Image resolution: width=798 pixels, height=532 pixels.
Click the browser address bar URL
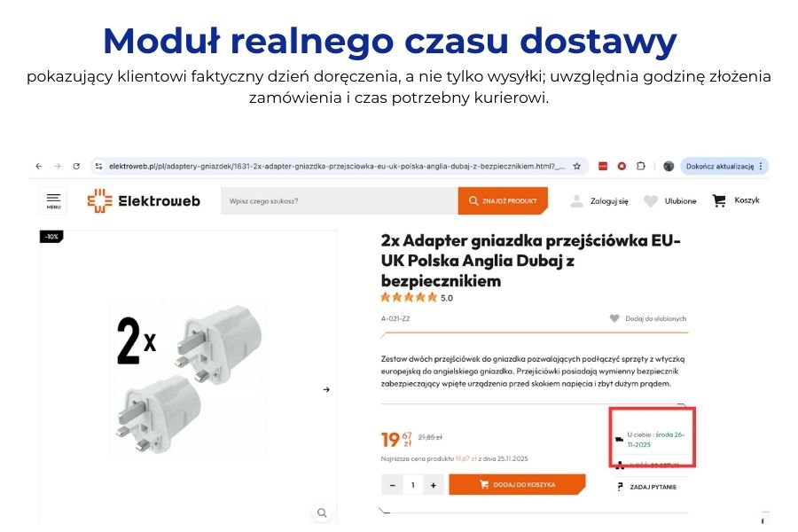click(x=336, y=166)
